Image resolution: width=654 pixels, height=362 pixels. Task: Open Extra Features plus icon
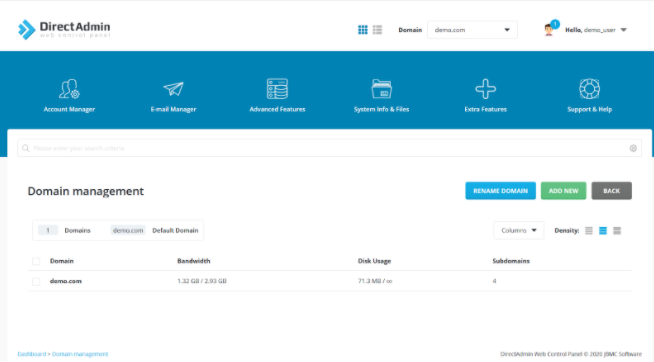pyautogui.click(x=485, y=89)
